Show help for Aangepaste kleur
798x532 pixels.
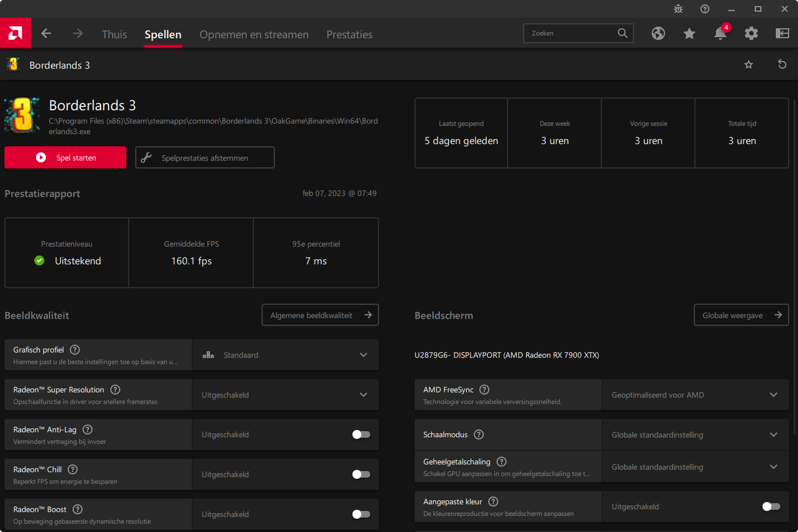tap(493, 502)
